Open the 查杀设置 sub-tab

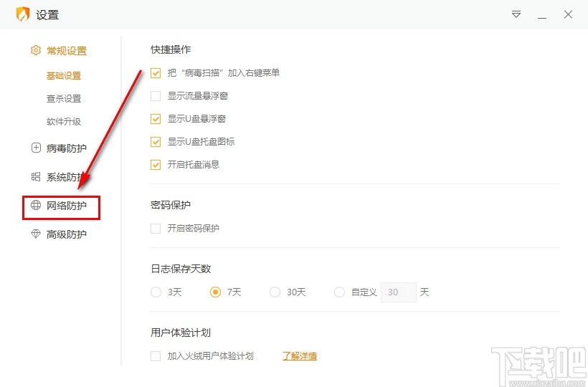64,99
